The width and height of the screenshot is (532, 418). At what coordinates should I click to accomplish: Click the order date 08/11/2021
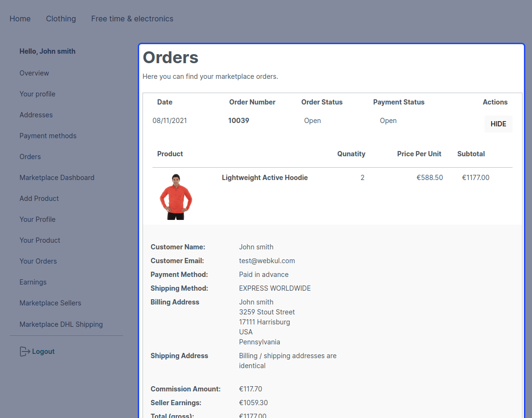(170, 121)
